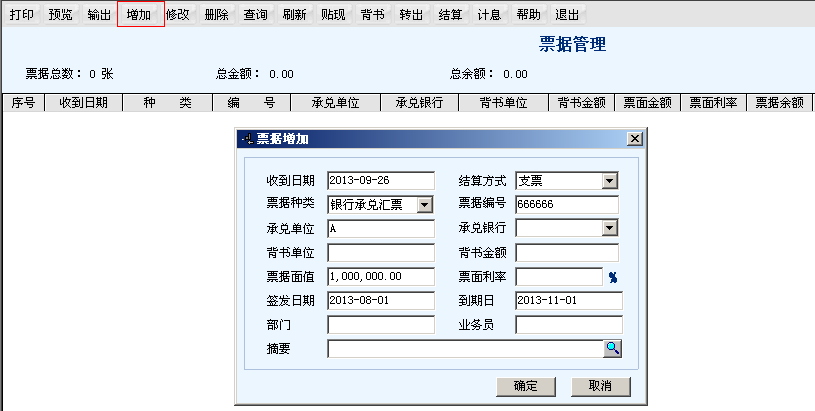Click the 背书金额 column header
This screenshot has width=815, height=411.
click(582, 103)
